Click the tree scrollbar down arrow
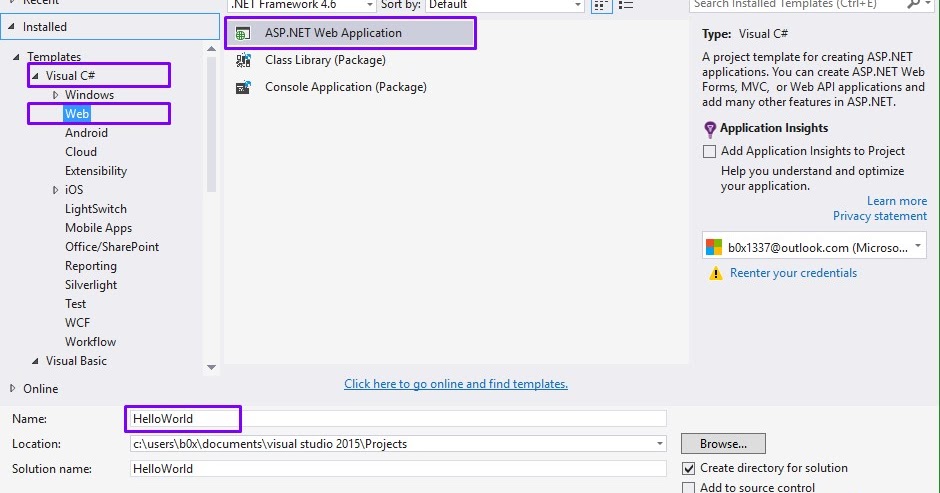Screen dimensions: 940x493 pyautogui.click(x=211, y=367)
